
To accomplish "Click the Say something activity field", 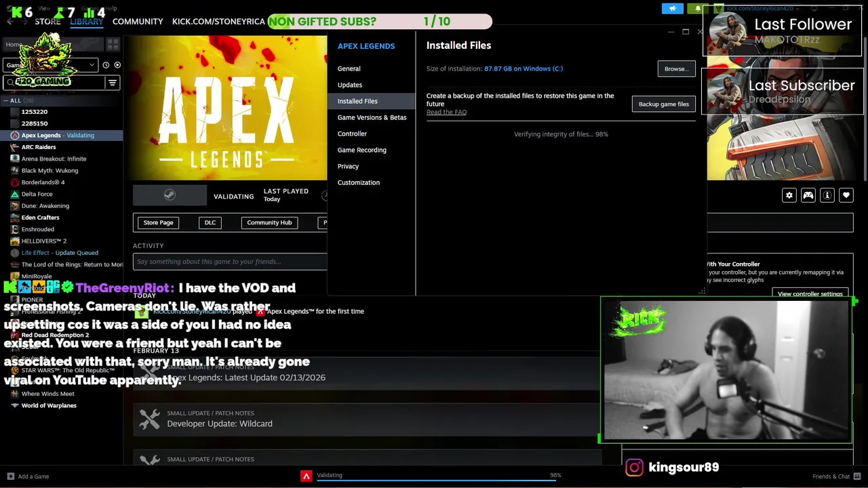I will pos(230,262).
